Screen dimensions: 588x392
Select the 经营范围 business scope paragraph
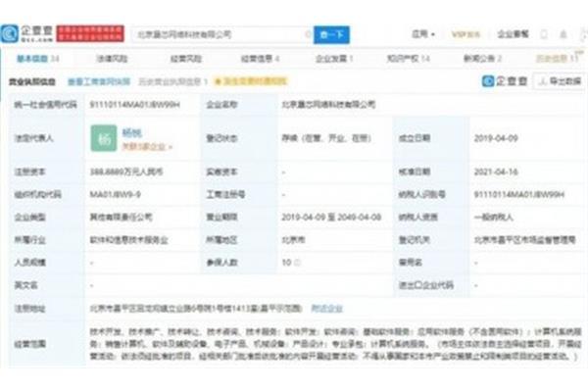click(335, 344)
